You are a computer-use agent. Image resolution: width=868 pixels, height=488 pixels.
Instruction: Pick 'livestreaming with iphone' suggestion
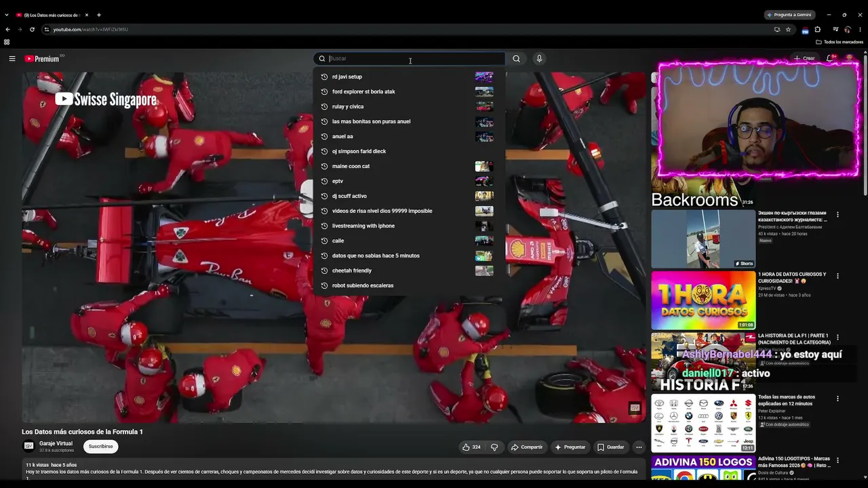pos(409,226)
